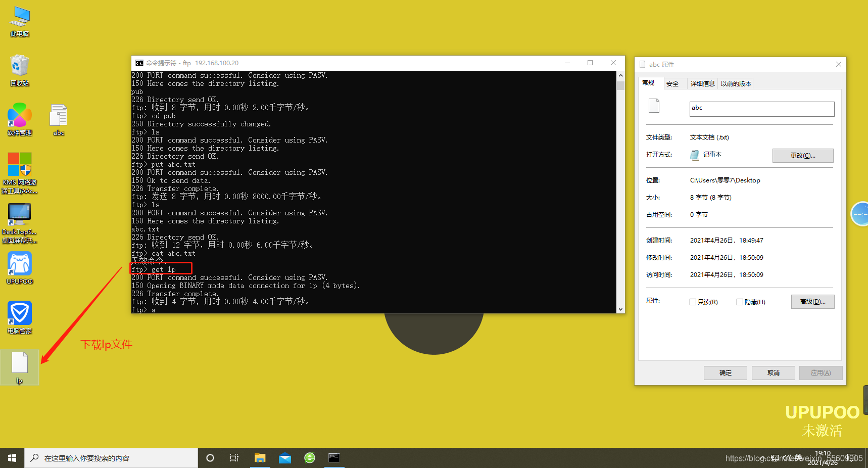Switch to the 安全 tab
Viewport: 868px width, 468px height.
click(x=672, y=84)
